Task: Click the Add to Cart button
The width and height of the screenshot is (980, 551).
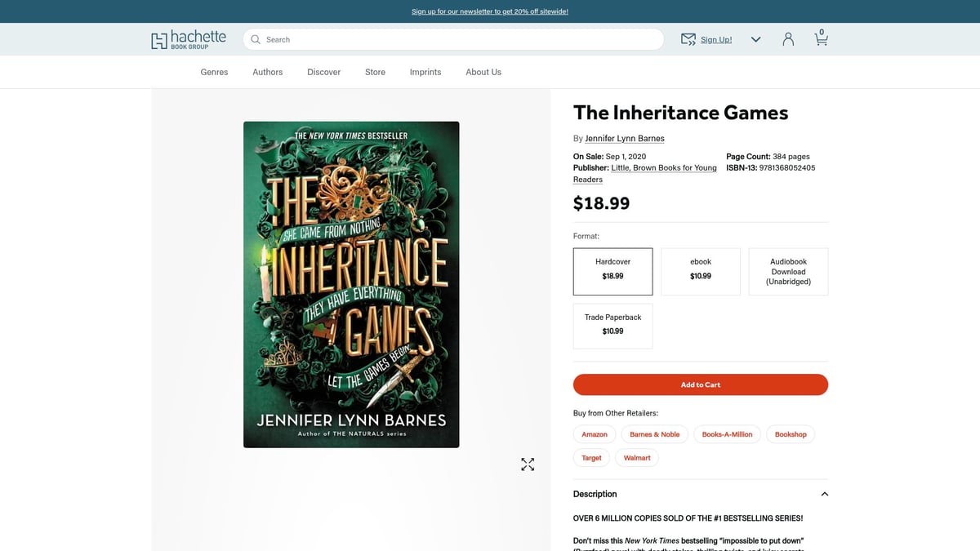Action: tap(700, 384)
